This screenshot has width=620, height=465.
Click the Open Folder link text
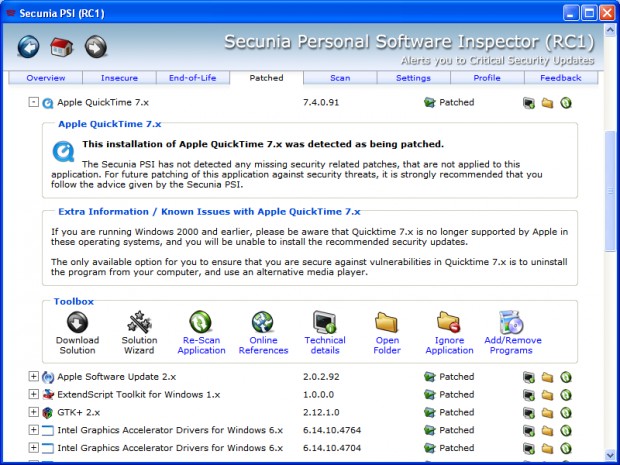387,345
